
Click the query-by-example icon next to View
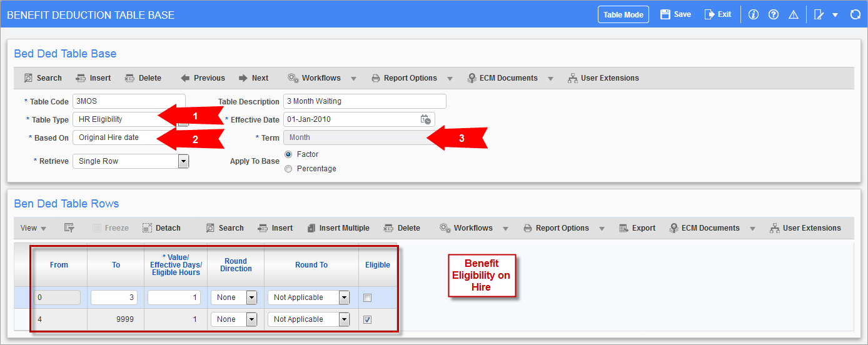tap(69, 228)
